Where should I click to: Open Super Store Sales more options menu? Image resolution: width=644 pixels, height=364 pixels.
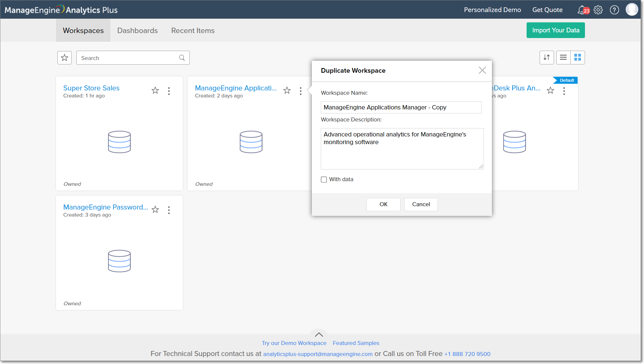169,91
